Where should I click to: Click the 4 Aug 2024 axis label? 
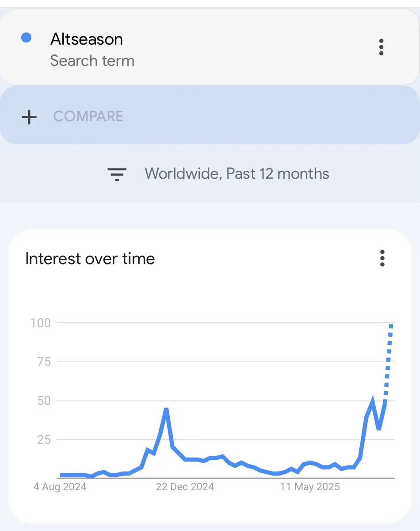(x=60, y=487)
